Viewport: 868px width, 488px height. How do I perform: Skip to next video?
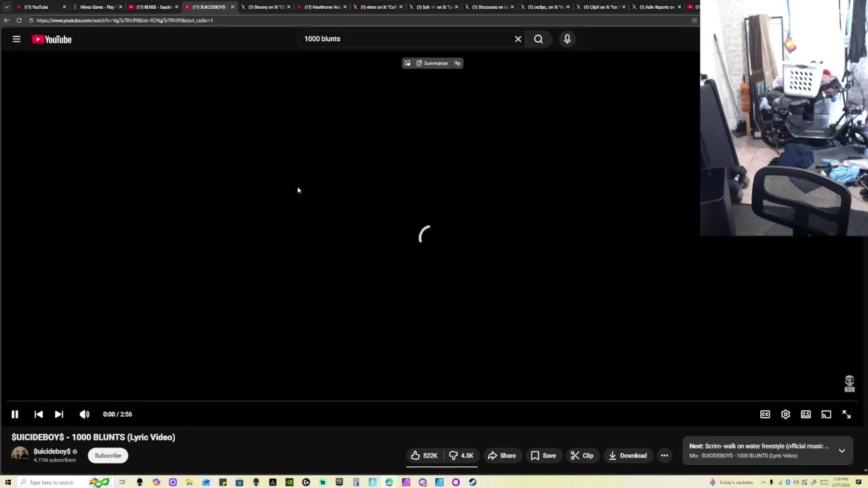coord(59,414)
